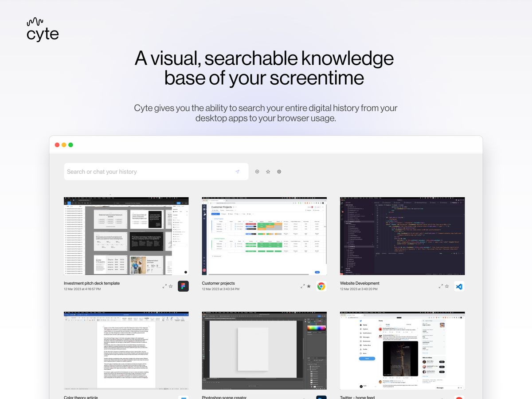
Task: Click the Word icon on Color theory article card
Action: click(183, 398)
